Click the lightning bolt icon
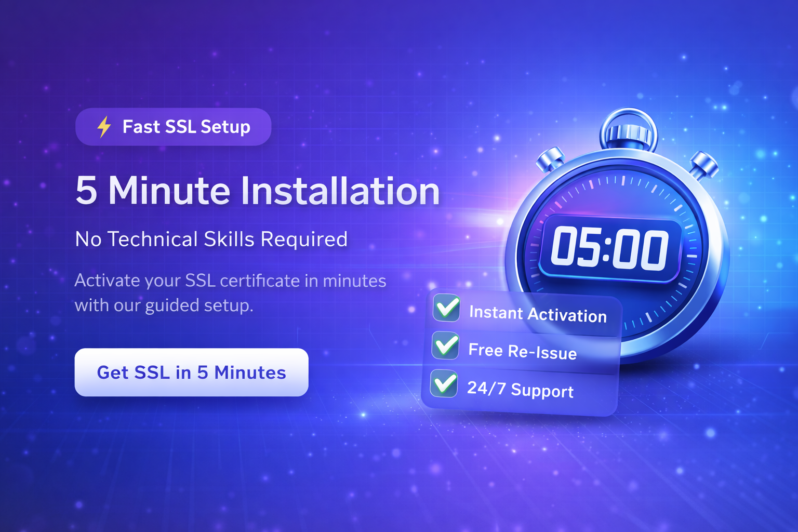Screen dimensions: 798x532 (x=104, y=127)
